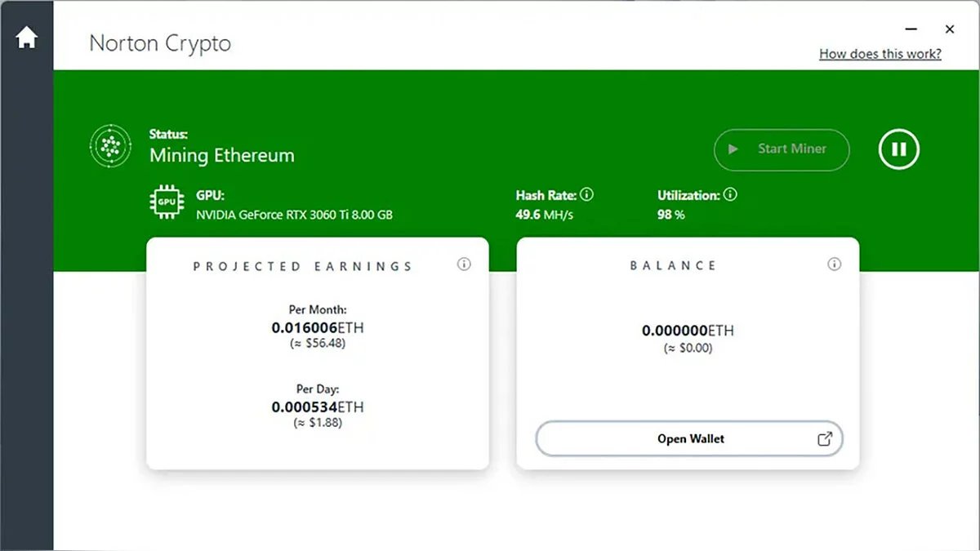
Task: Click the Start Miner button
Action: (x=782, y=149)
